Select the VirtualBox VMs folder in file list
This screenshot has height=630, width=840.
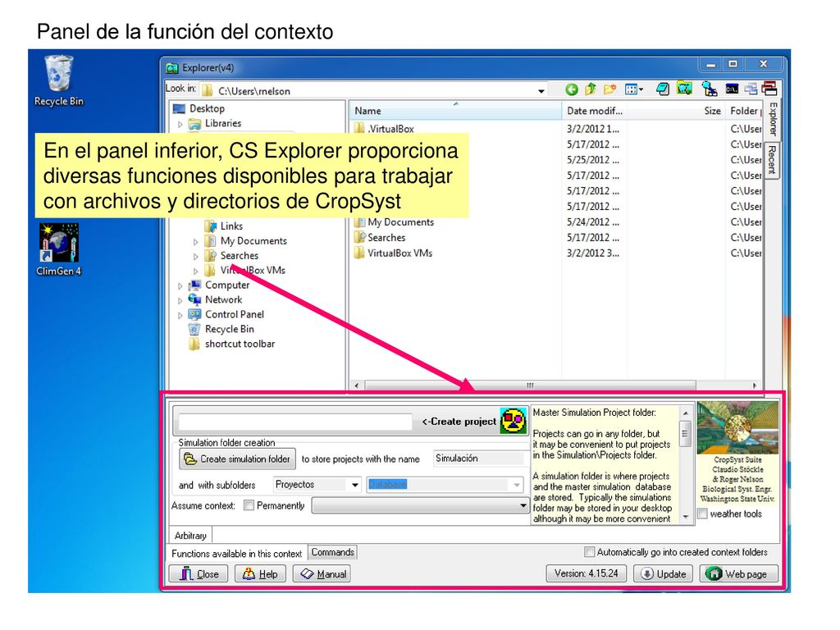[393, 253]
